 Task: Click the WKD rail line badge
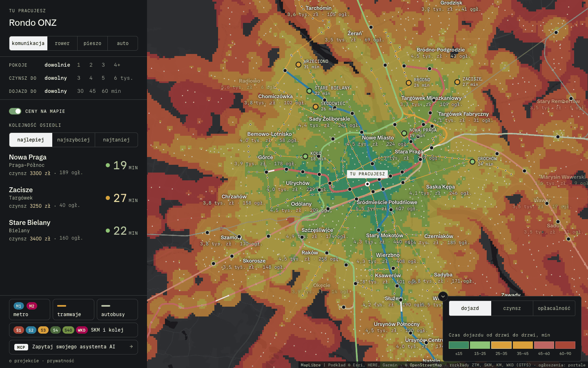coord(82,330)
